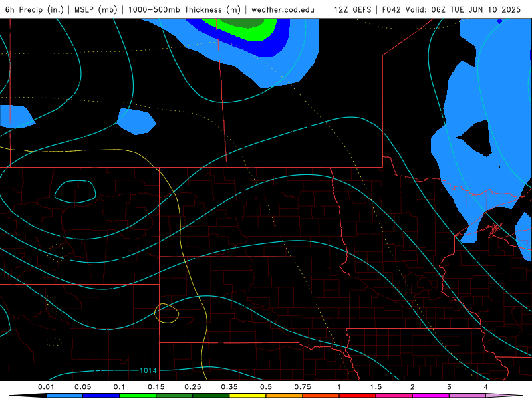
Task: Click the legend value 3
Action: pyautogui.click(x=449, y=387)
